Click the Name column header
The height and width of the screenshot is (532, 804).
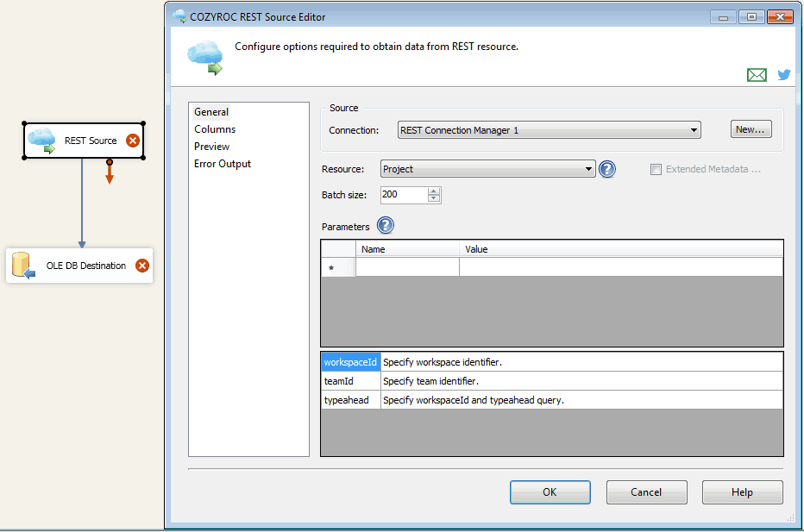click(407, 249)
